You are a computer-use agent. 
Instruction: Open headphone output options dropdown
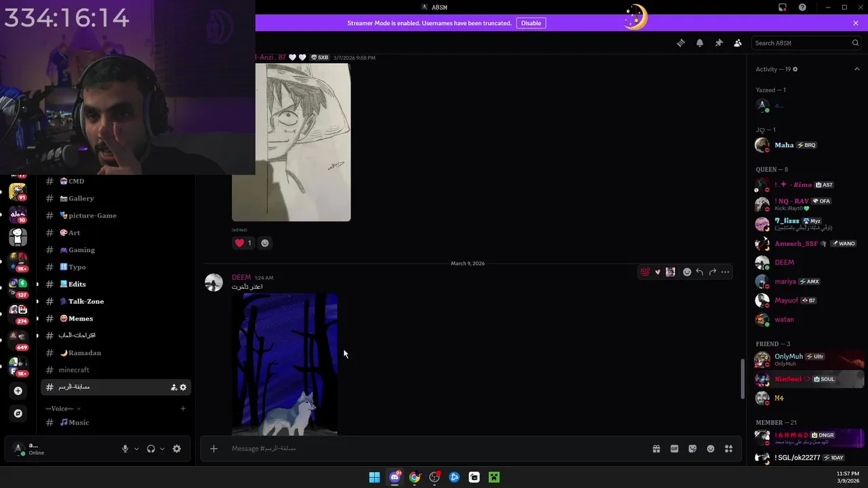pyautogui.click(x=162, y=449)
